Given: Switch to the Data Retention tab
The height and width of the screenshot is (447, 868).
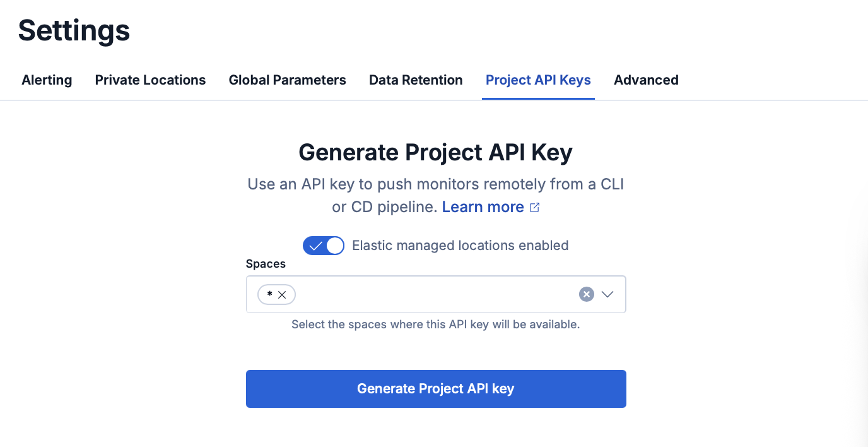Looking at the screenshot, I should (x=416, y=80).
